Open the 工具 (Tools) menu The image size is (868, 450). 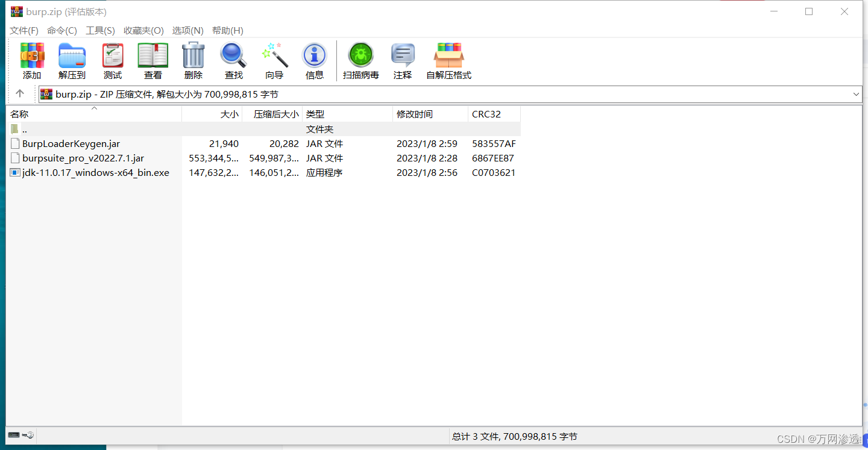coord(100,30)
